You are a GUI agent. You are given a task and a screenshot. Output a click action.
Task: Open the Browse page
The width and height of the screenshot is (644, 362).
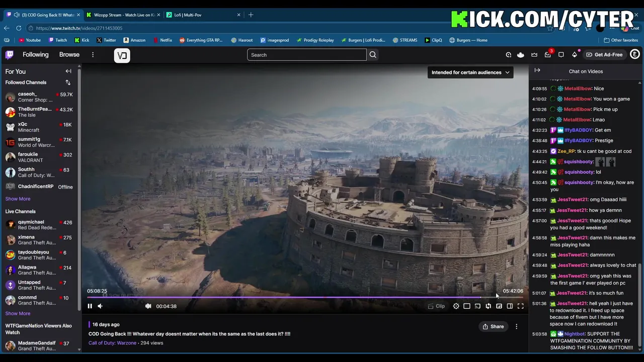point(69,55)
